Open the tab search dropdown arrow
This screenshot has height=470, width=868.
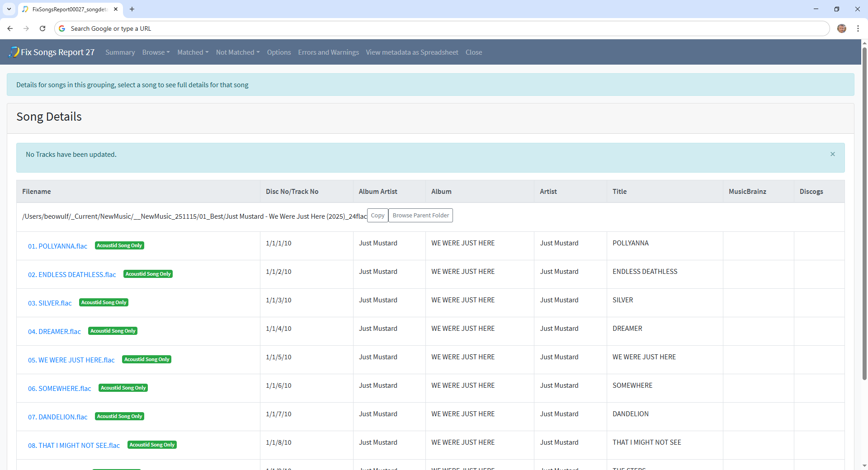tap(9, 9)
